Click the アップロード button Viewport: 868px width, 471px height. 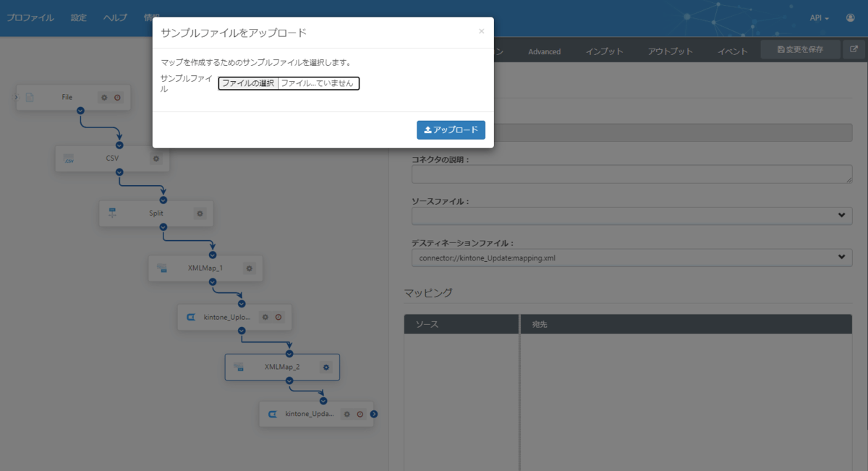click(x=451, y=130)
